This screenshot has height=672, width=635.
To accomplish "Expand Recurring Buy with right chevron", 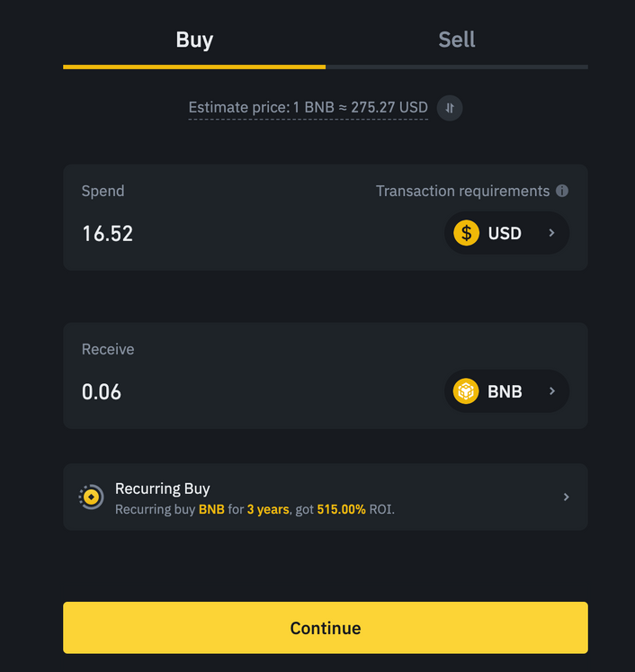I will (566, 497).
